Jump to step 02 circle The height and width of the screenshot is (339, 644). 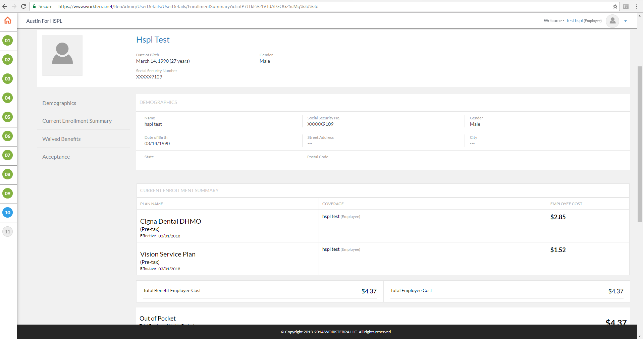click(7, 60)
